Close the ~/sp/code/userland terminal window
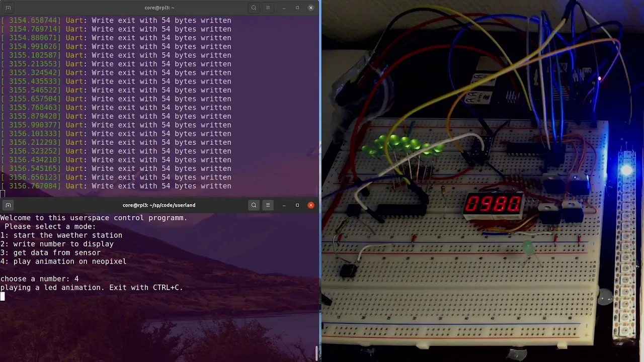This screenshot has height=362, width=644. 311,205
